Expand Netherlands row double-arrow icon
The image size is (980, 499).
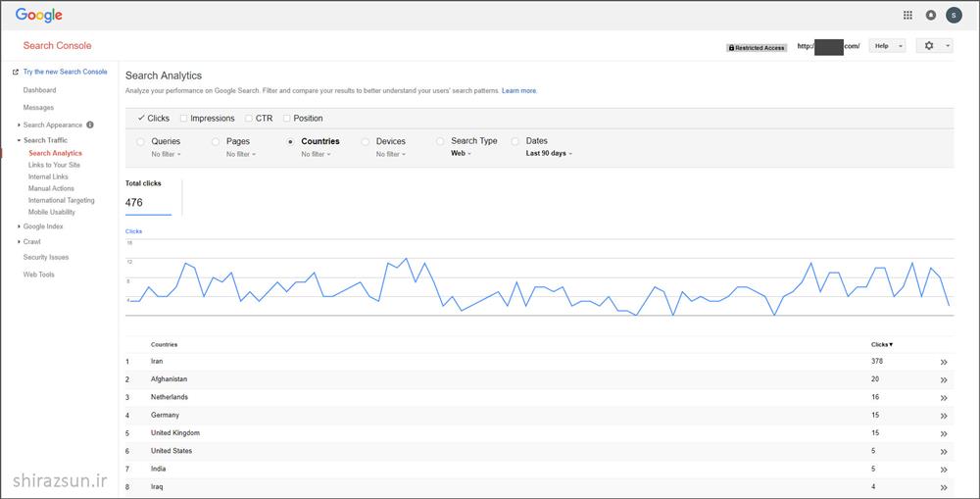click(944, 398)
